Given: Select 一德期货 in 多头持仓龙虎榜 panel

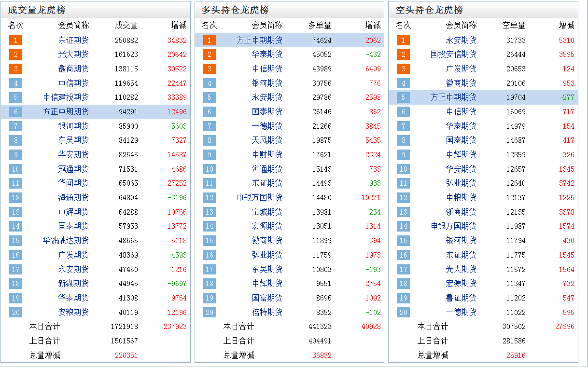Looking at the screenshot, I should point(267,126).
